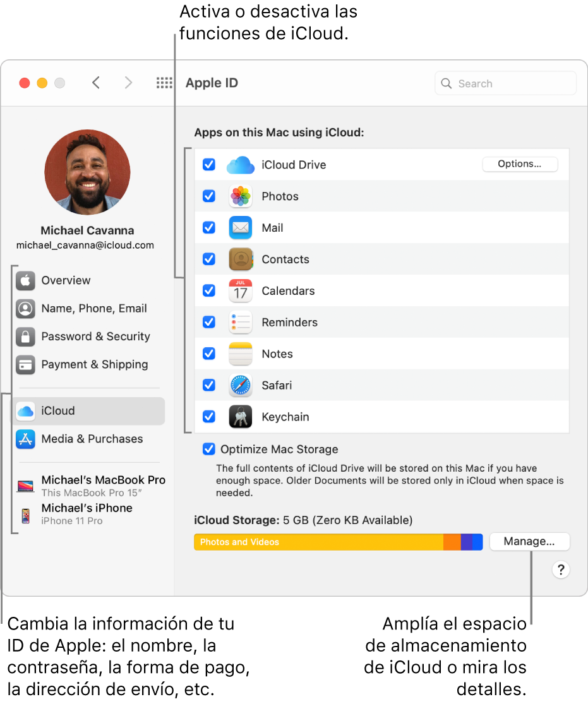Click the iCloud Storage 5 GB label
Image resolution: width=588 pixels, height=704 pixels.
click(303, 520)
